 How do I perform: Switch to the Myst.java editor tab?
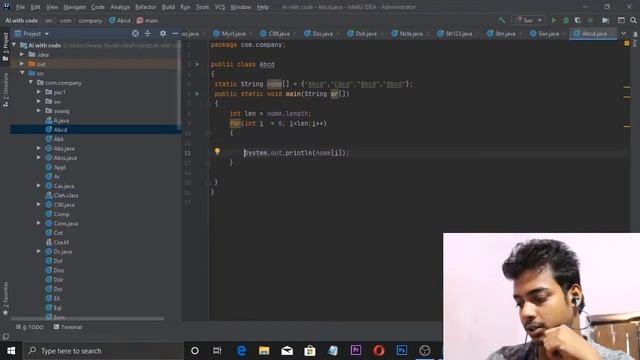(231, 34)
